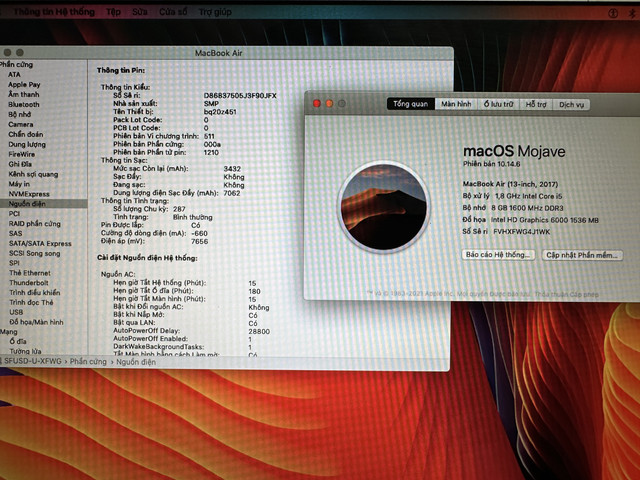
Task: Select Chẩn đoán in the sidebar
Action: (26, 134)
